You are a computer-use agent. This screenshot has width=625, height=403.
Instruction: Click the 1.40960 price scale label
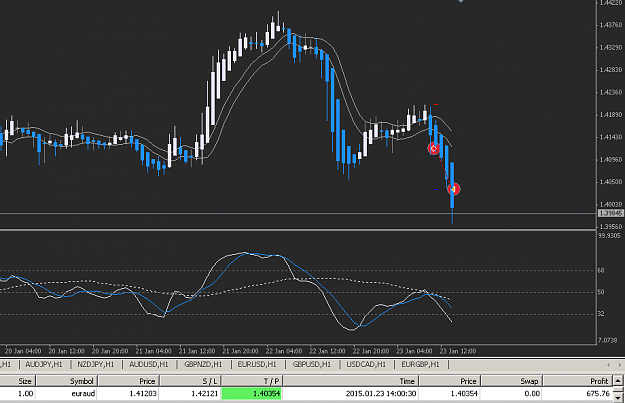coord(611,159)
